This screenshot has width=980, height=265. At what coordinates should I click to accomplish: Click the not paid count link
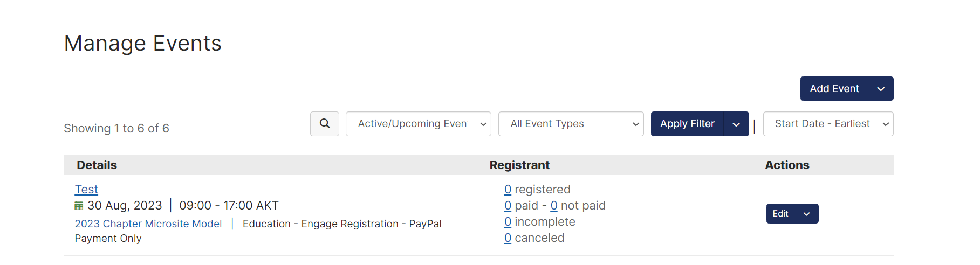[554, 206]
